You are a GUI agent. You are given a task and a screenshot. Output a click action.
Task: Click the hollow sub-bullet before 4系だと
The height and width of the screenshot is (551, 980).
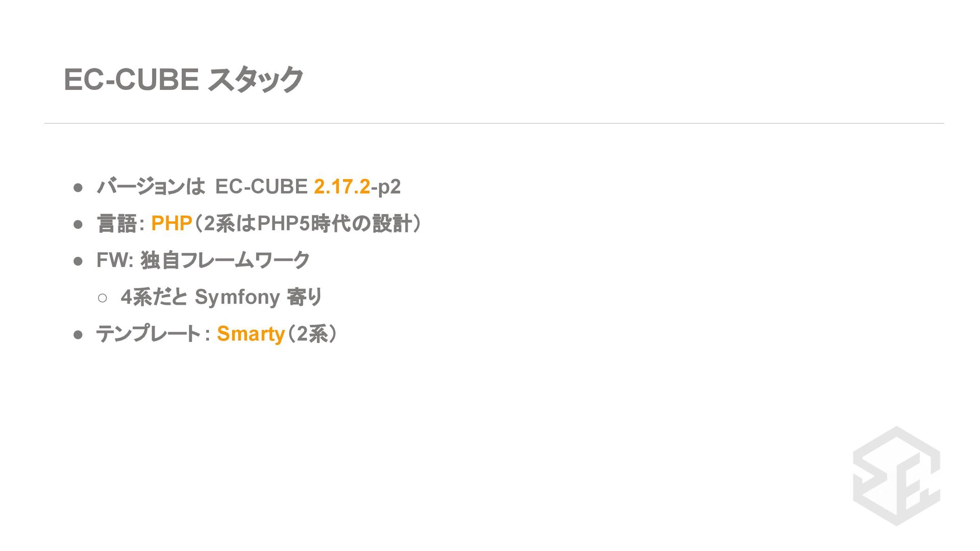103,298
